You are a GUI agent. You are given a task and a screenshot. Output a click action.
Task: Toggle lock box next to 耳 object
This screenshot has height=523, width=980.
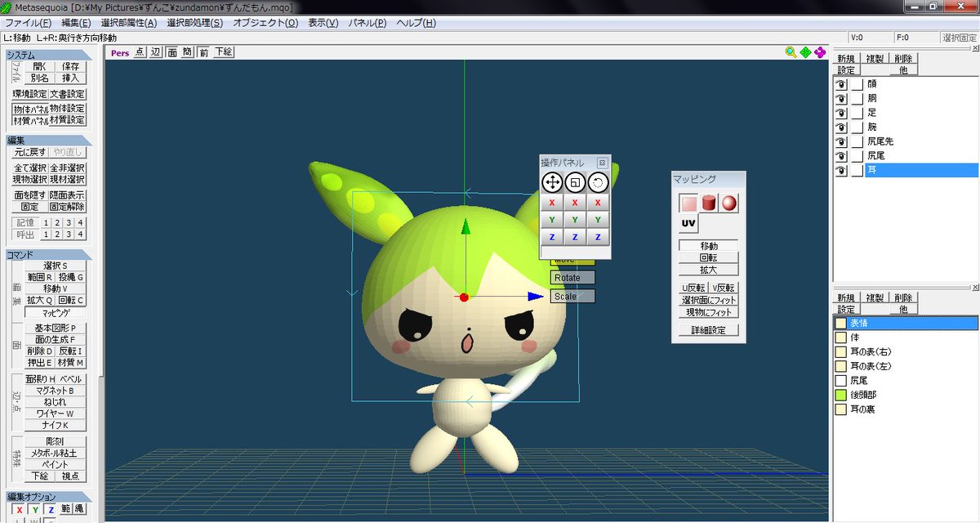[857, 171]
